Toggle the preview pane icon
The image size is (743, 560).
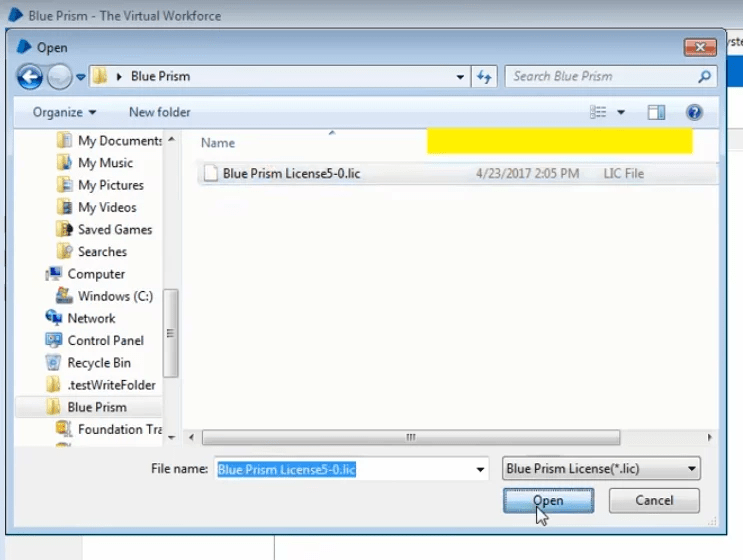pyautogui.click(x=656, y=112)
